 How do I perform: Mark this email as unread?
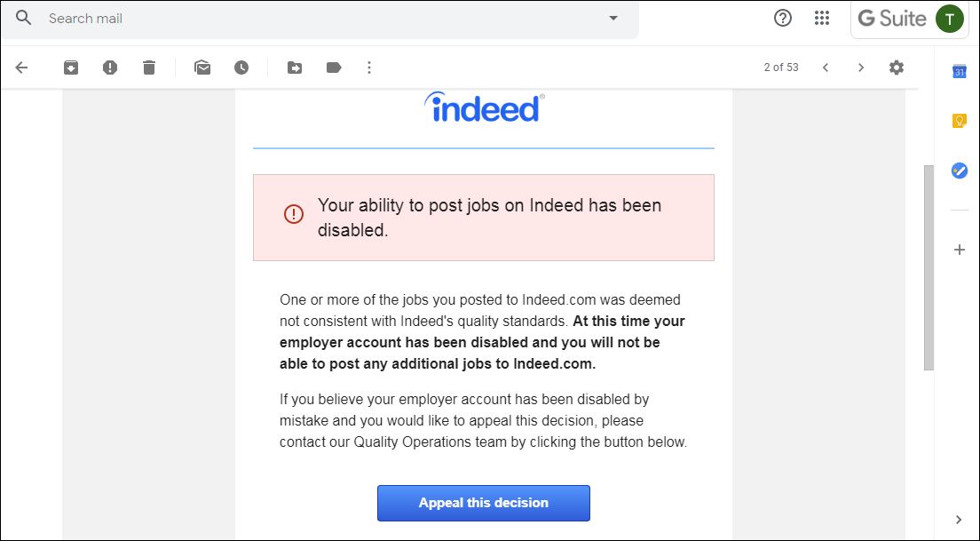pyautogui.click(x=202, y=68)
